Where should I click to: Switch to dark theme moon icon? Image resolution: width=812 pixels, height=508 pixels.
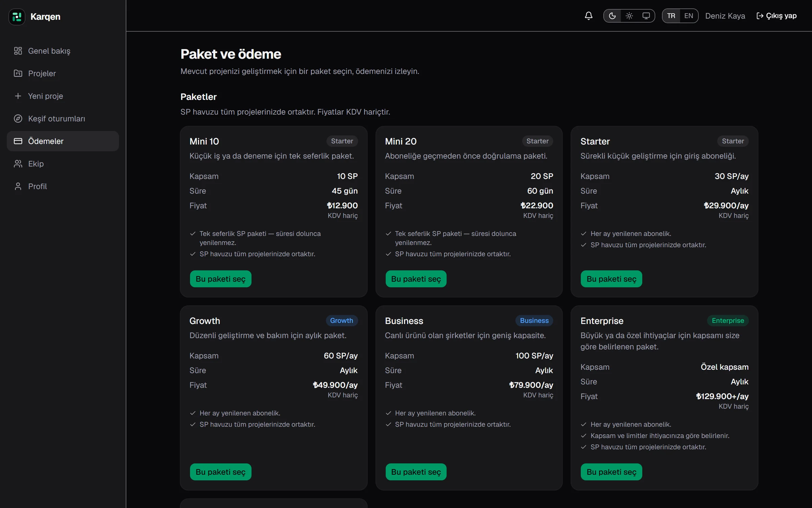click(x=612, y=16)
